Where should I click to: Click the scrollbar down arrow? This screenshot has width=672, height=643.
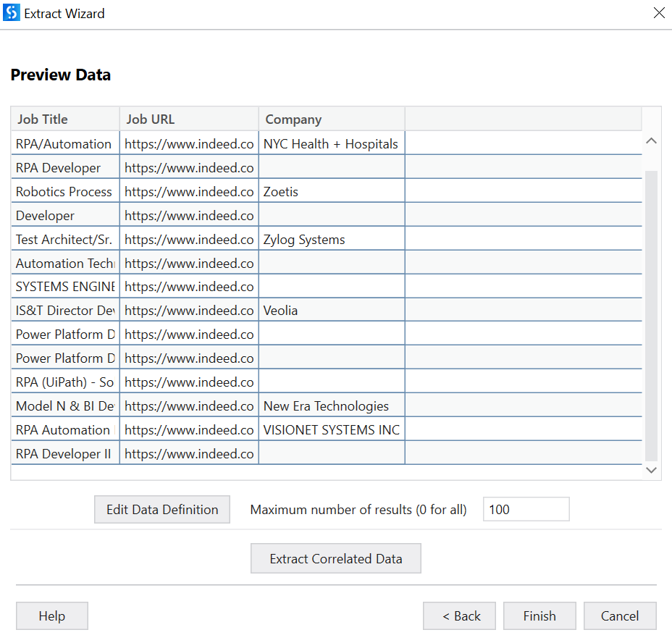point(651,470)
